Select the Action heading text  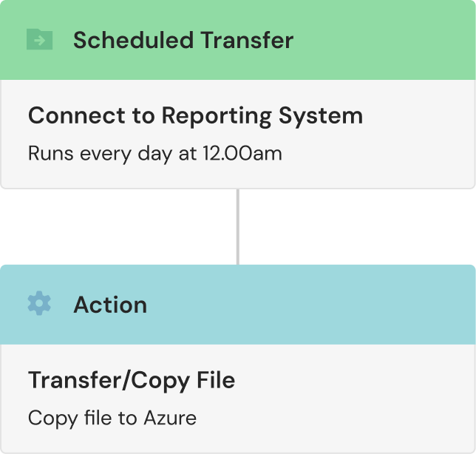(110, 305)
